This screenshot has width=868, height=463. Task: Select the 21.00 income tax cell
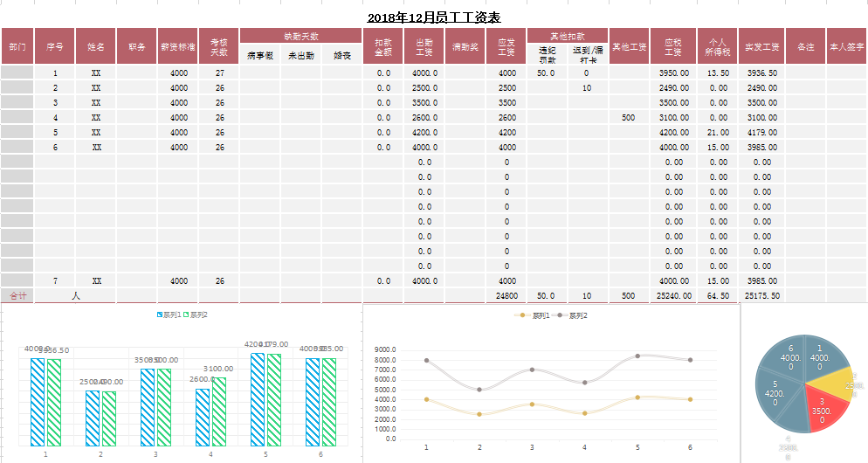click(x=718, y=133)
